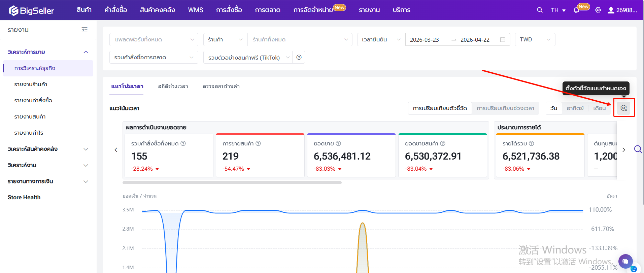This screenshot has height=273, width=644.
Task: Open the WMS top menu
Action: point(196,10)
